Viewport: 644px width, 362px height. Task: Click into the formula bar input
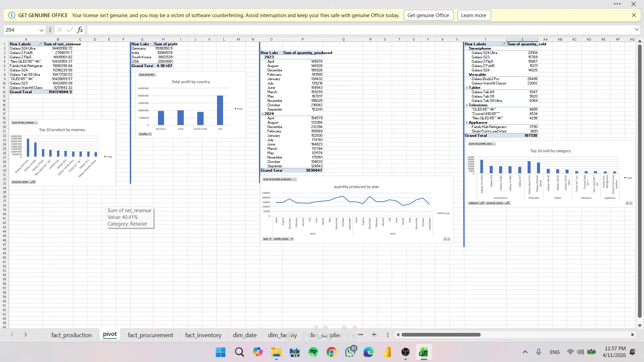coord(360,30)
